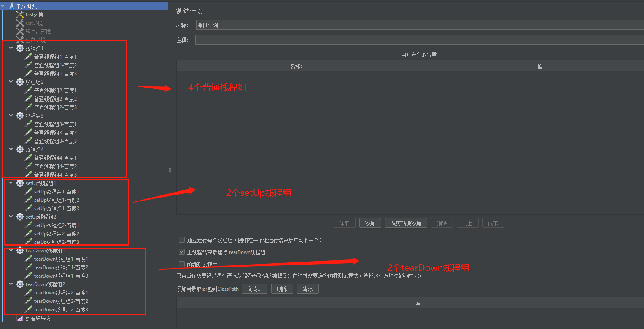Click the flask icon of 测试计划

click(11, 6)
